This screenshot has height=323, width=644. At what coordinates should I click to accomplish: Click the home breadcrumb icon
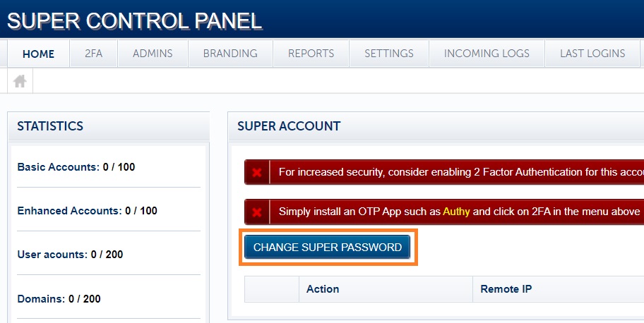pos(20,81)
